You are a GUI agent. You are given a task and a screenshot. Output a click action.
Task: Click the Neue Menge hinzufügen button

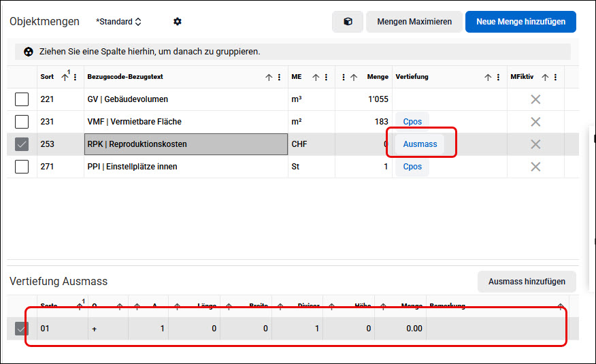click(520, 22)
